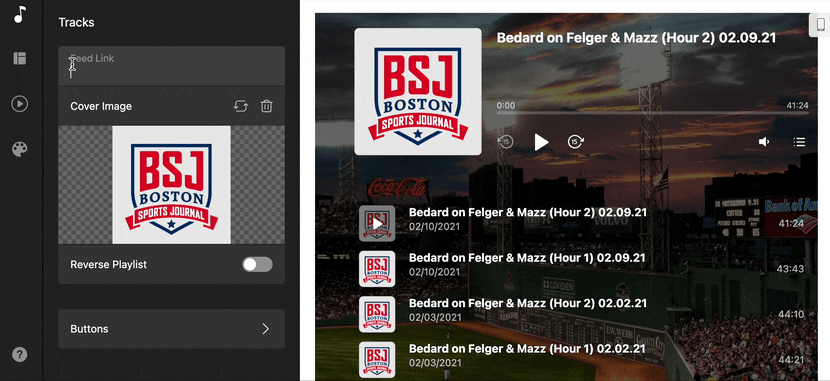Play the current episode
Screen dimensions: 830x381
click(540, 142)
